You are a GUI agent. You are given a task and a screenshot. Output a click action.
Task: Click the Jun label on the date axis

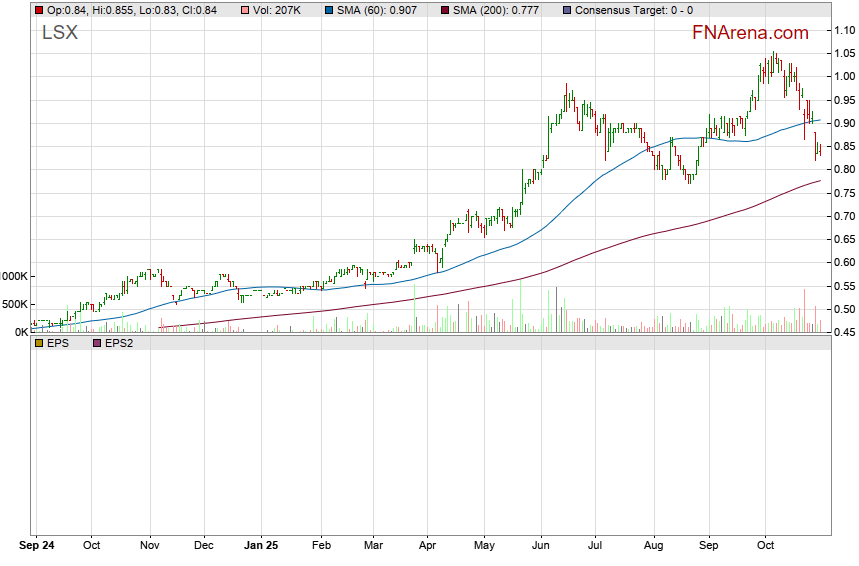click(x=541, y=547)
